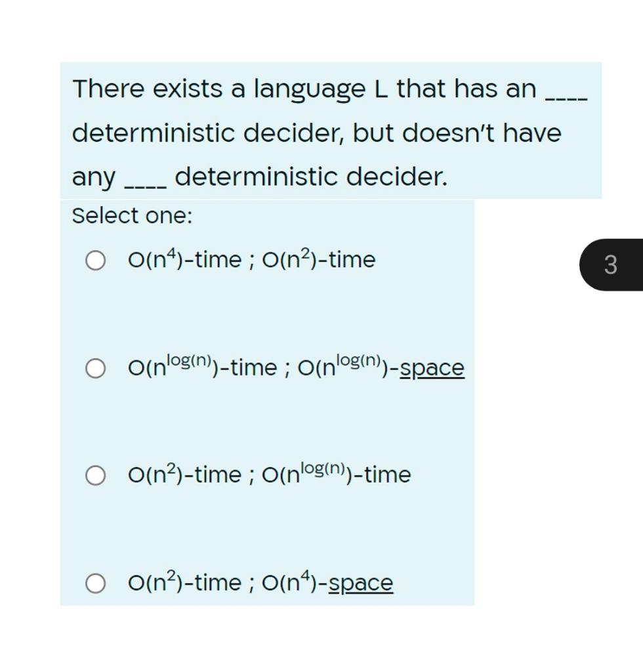Select the O(n⁴)-time ; O(n²)-time option

pyautogui.click(x=249, y=259)
